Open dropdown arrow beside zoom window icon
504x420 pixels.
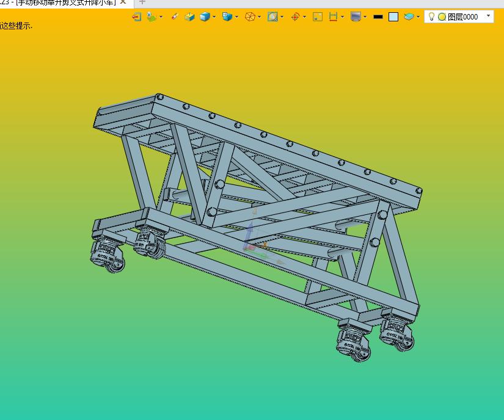point(282,17)
